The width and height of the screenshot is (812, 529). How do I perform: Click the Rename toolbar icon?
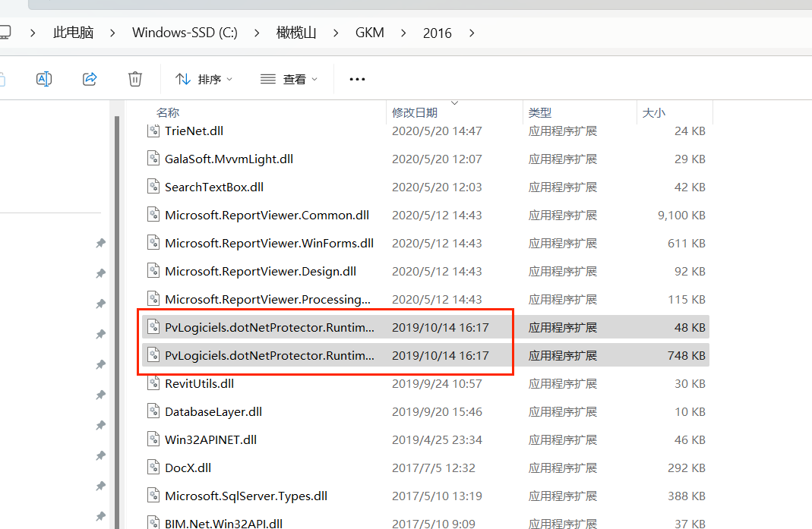point(44,79)
